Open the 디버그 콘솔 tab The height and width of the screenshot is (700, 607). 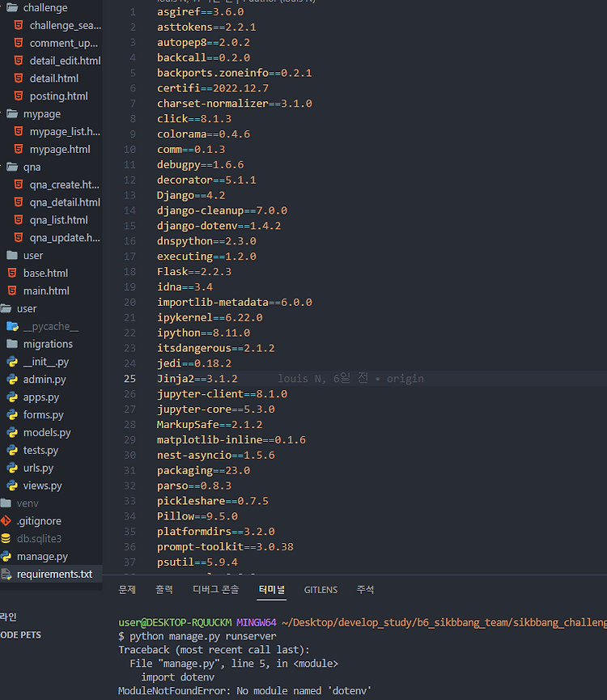tap(215, 590)
